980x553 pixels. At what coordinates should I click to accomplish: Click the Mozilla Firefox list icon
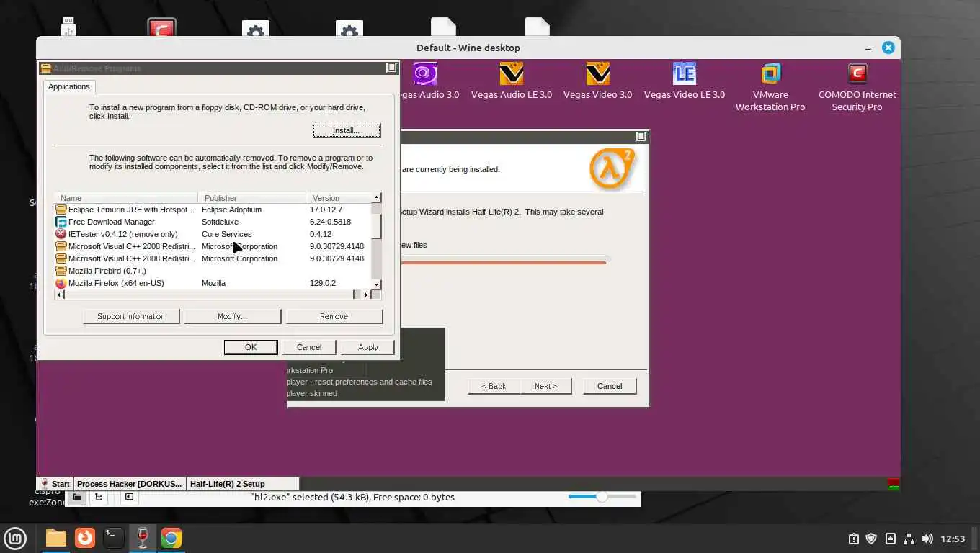(61, 283)
